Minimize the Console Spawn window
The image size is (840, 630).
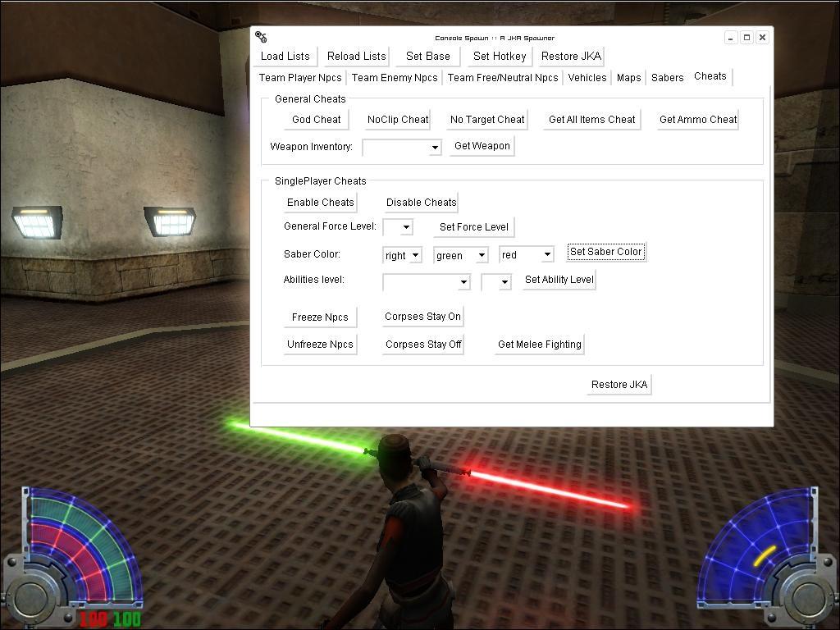[731, 37]
